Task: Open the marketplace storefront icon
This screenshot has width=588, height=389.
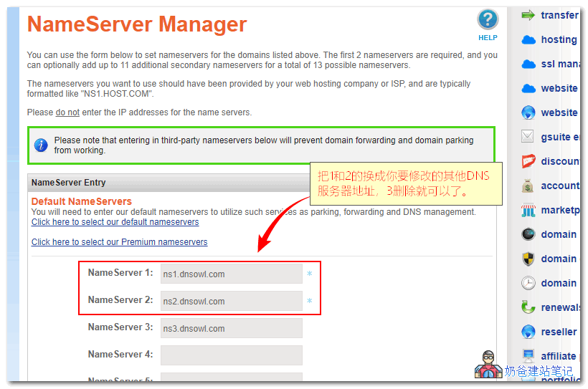Action: [528, 210]
